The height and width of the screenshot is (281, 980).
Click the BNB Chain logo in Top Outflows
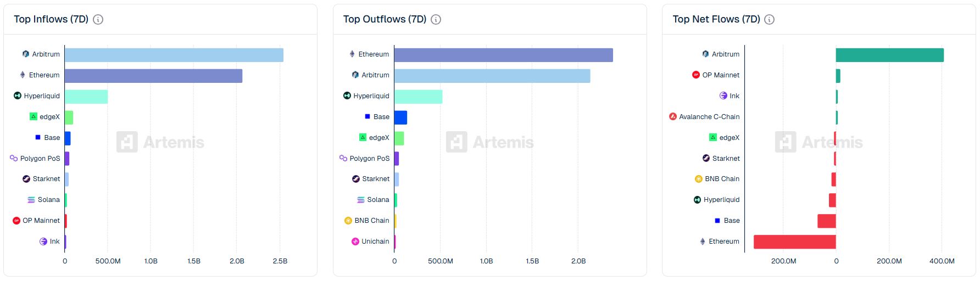[348, 221]
